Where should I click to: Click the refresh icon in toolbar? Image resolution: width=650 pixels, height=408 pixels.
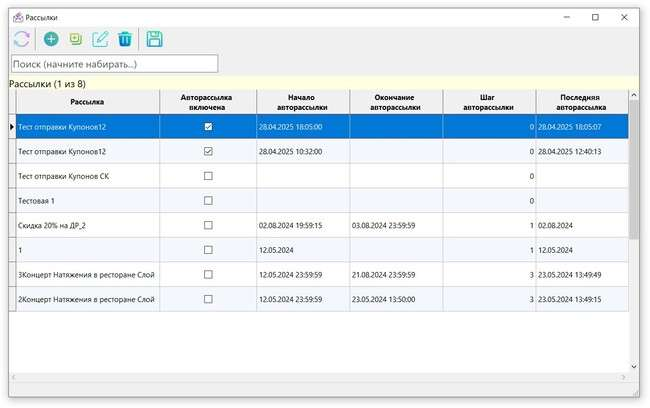click(21, 39)
